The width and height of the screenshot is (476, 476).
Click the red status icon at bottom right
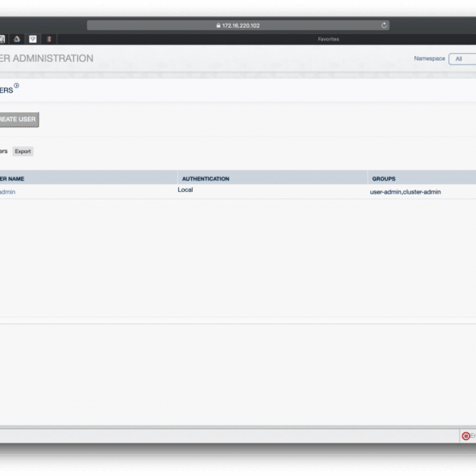pos(465,436)
